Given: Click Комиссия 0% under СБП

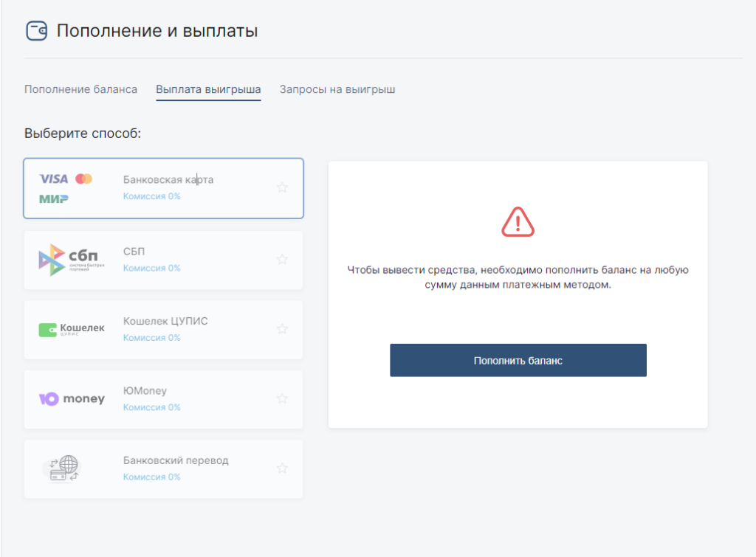Looking at the screenshot, I should click(x=151, y=268).
